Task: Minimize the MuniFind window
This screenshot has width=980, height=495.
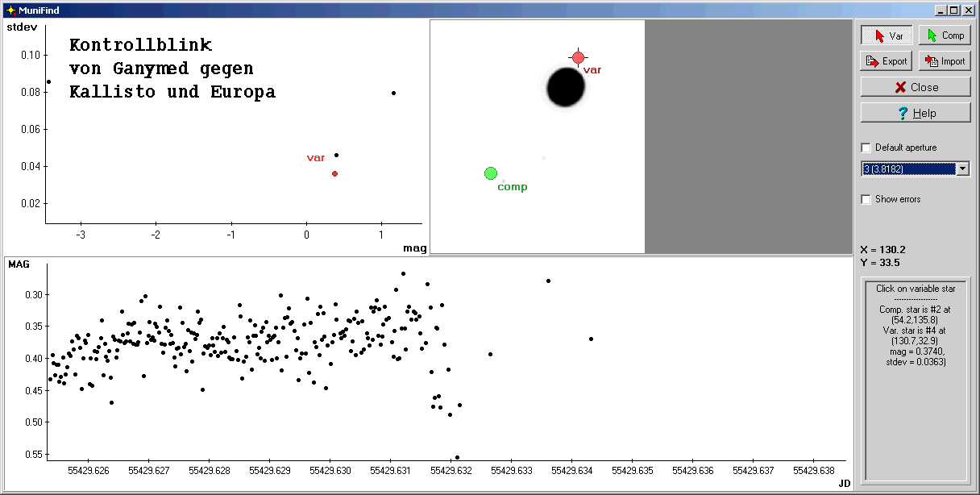Action: pyautogui.click(x=941, y=10)
